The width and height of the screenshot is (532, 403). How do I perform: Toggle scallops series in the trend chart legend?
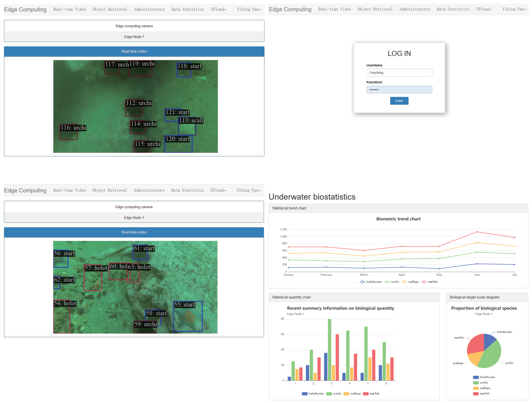(410, 282)
